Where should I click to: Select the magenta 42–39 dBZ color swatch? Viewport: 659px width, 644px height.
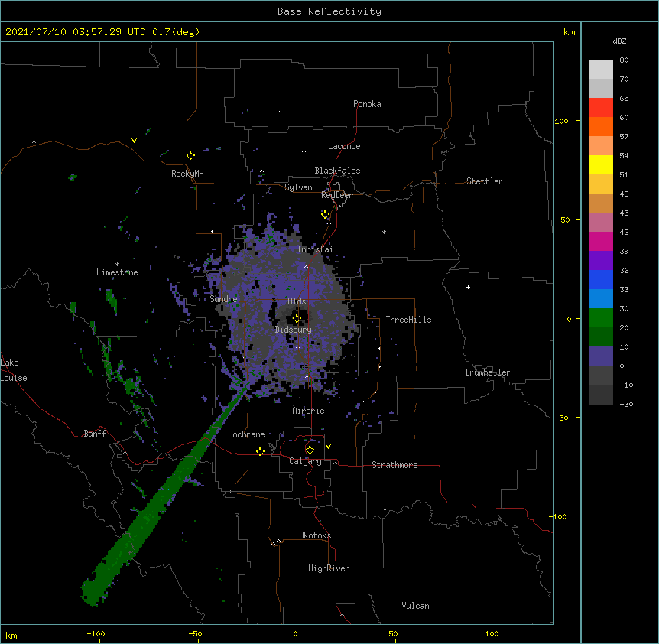pyautogui.click(x=601, y=241)
